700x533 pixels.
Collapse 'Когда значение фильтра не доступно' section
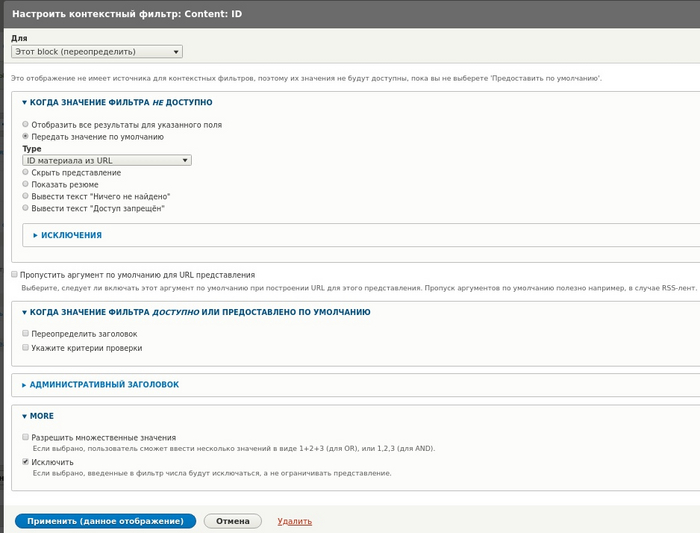click(x=120, y=102)
